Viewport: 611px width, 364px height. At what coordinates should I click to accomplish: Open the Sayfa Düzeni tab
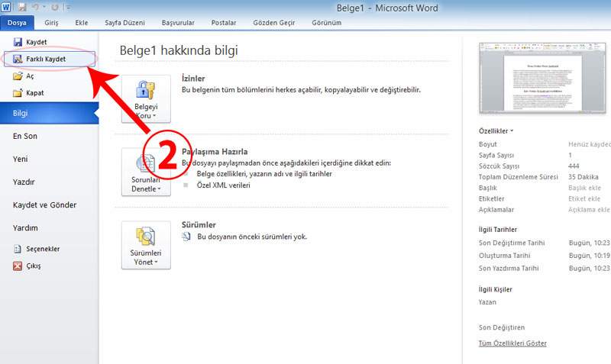click(124, 23)
